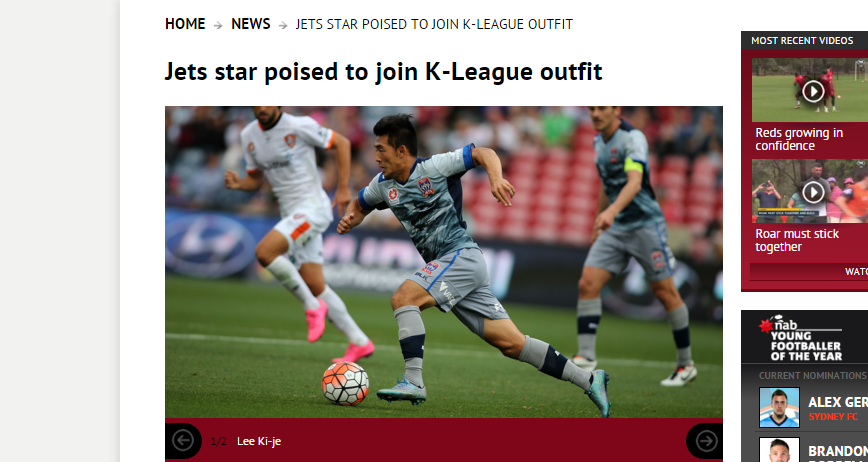The width and height of the screenshot is (868, 462).
Task: Click the Young Footballer of the Year banner
Action: 804,337
